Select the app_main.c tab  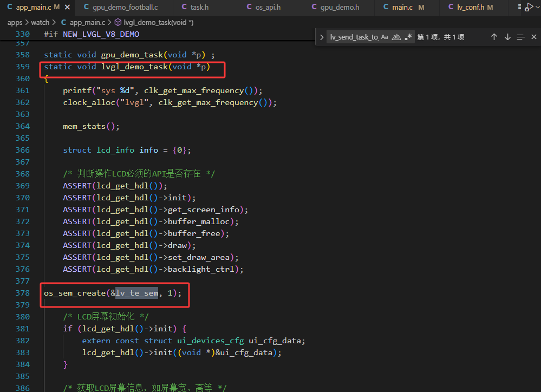pos(34,7)
